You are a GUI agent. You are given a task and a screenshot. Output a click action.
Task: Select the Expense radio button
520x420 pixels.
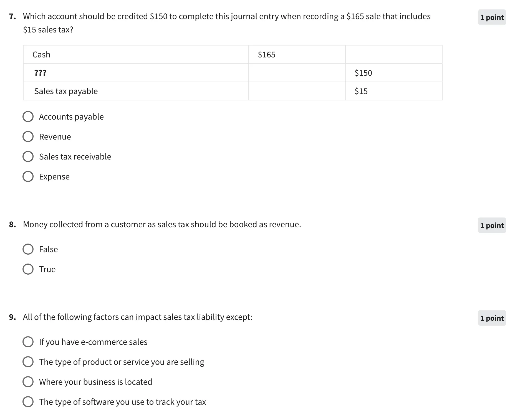[28, 177]
